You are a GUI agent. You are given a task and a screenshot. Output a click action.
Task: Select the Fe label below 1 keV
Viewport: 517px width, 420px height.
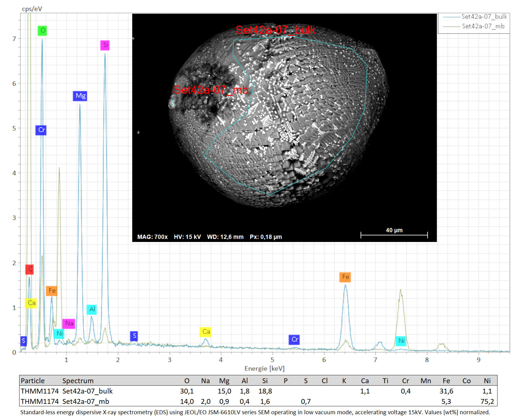pyautogui.click(x=51, y=291)
